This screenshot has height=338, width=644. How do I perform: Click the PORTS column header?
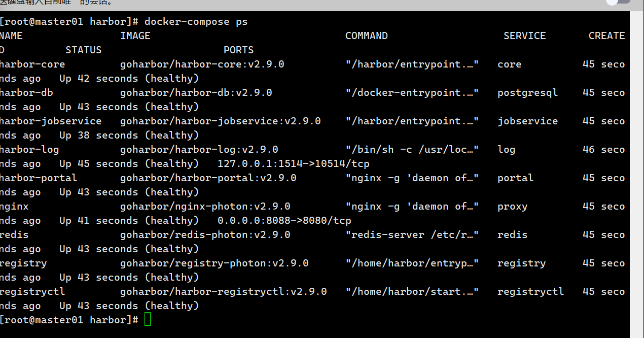coord(239,50)
